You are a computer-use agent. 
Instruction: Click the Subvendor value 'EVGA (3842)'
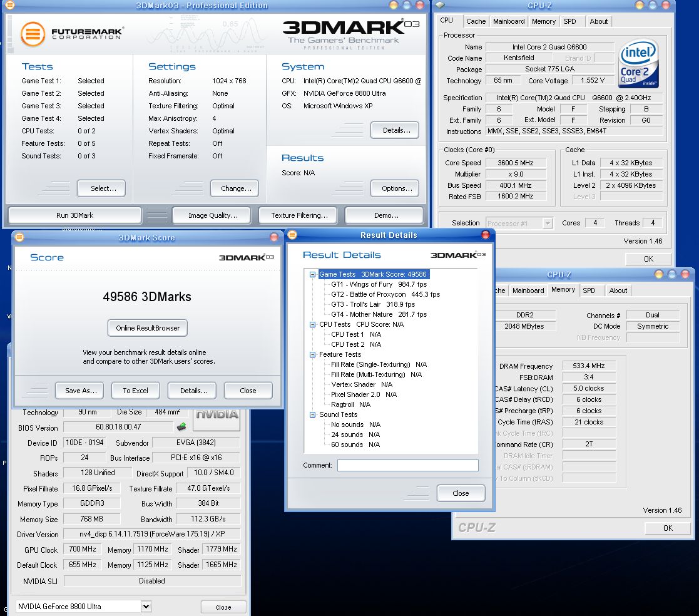click(196, 443)
